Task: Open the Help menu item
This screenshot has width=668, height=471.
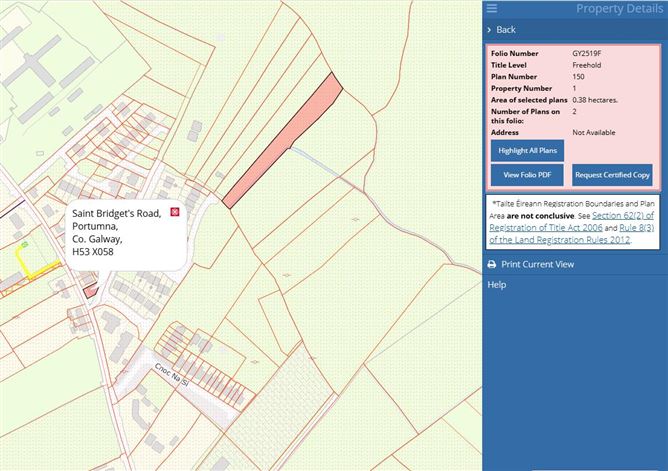Action: pyautogui.click(x=497, y=284)
